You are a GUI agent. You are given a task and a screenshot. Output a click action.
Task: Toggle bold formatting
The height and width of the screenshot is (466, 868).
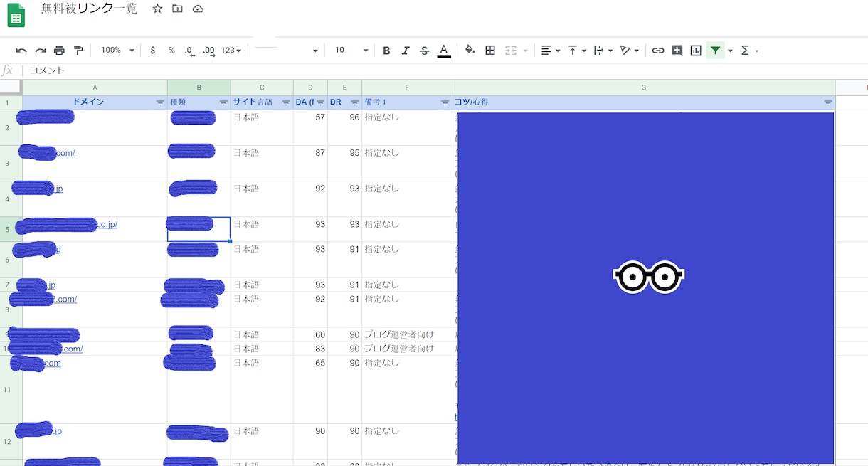point(386,51)
